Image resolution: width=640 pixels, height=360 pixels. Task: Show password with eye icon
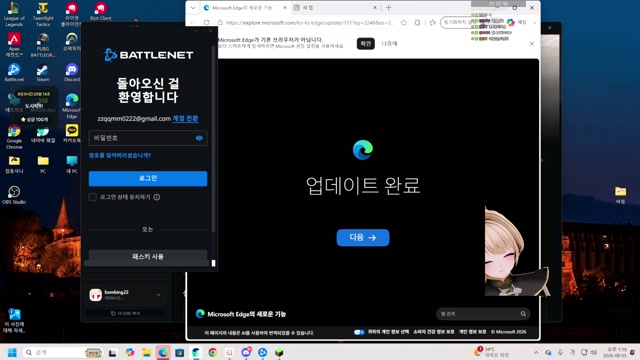[199, 138]
